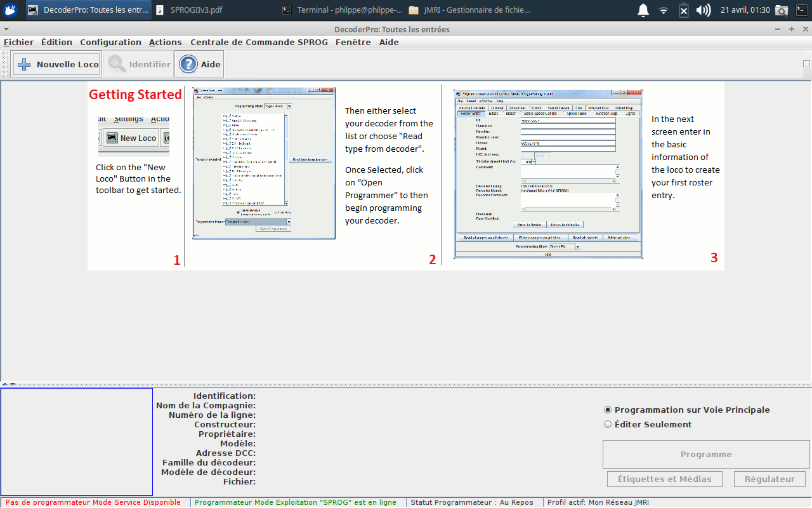Click the Régulateur button
The image size is (812, 508).
coord(769,479)
